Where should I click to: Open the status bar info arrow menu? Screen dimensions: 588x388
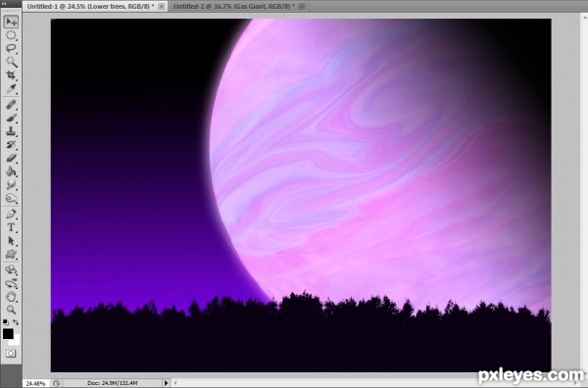click(166, 383)
